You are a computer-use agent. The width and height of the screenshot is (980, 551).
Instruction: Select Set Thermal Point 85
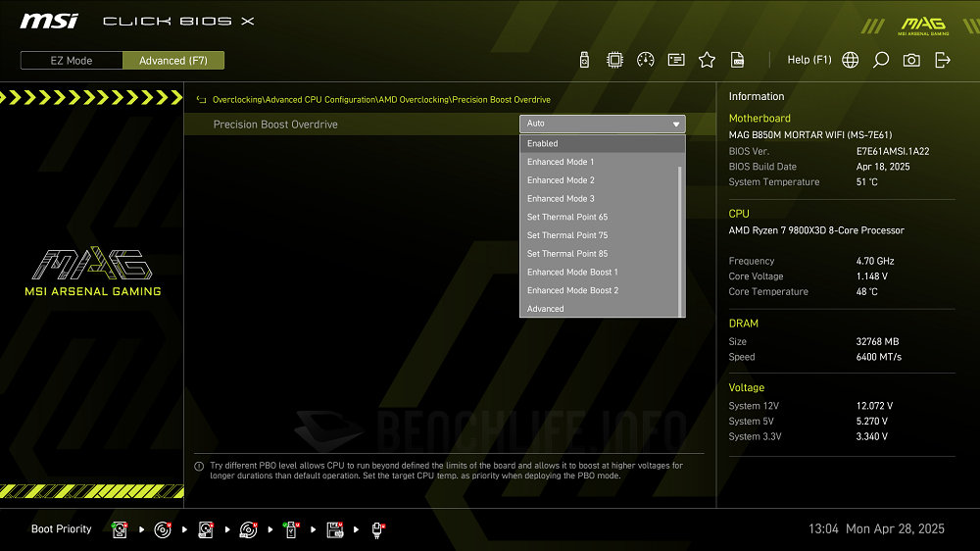tap(600, 254)
